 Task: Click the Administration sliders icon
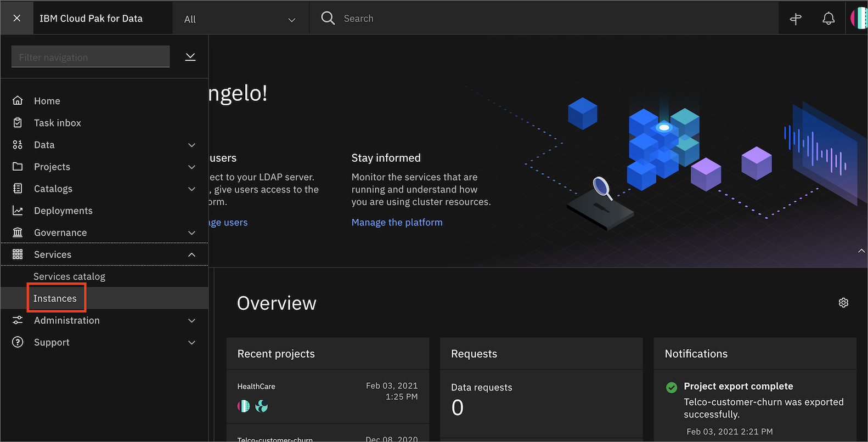[18, 320]
